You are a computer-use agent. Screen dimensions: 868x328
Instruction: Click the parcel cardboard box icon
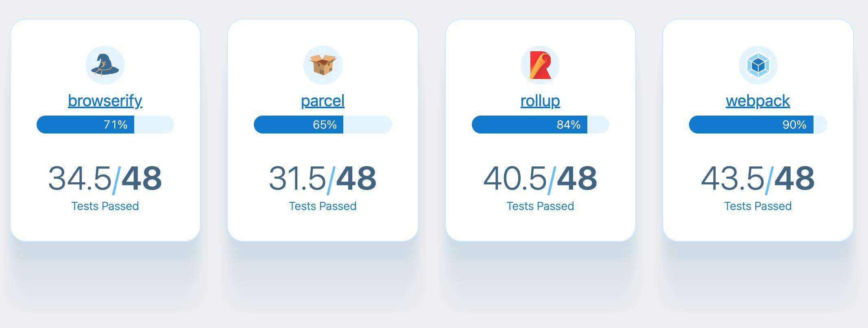click(323, 65)
